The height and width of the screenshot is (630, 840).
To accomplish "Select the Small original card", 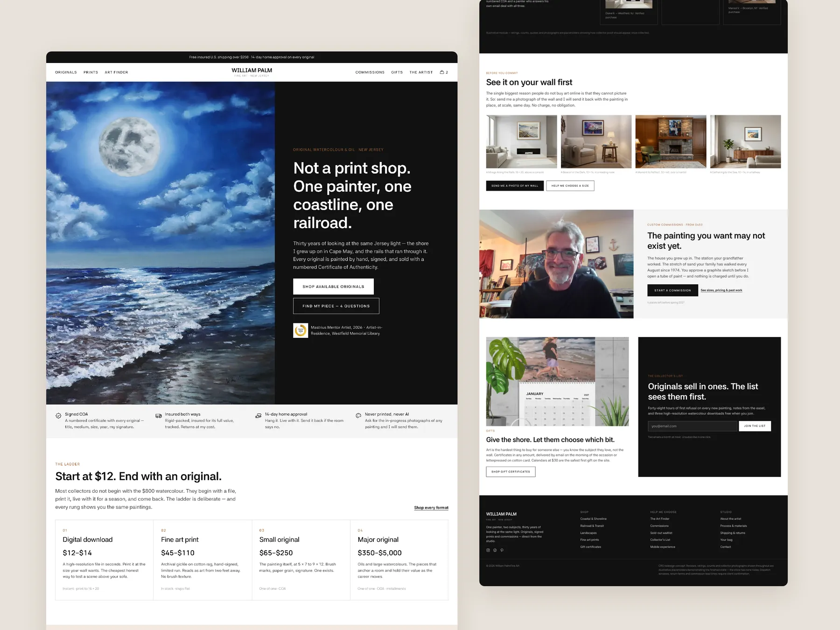I will point(301,560).
